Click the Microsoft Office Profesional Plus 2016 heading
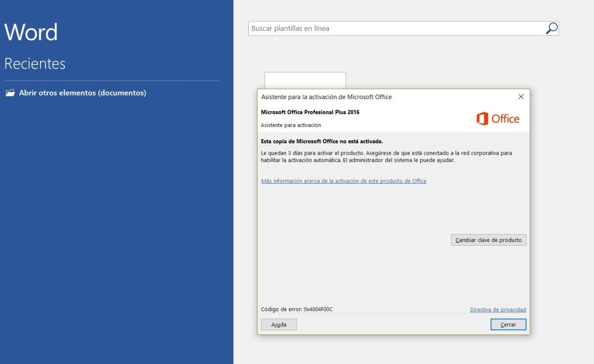 pos(310,112)
